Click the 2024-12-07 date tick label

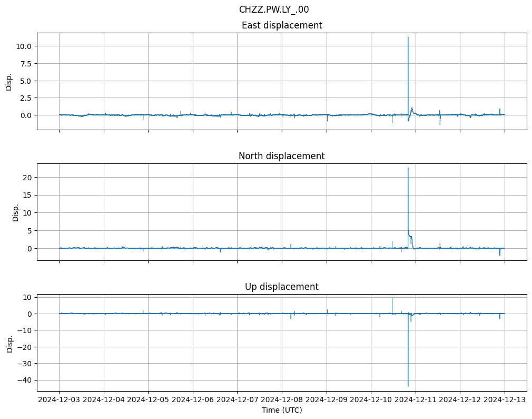(237, 400)
